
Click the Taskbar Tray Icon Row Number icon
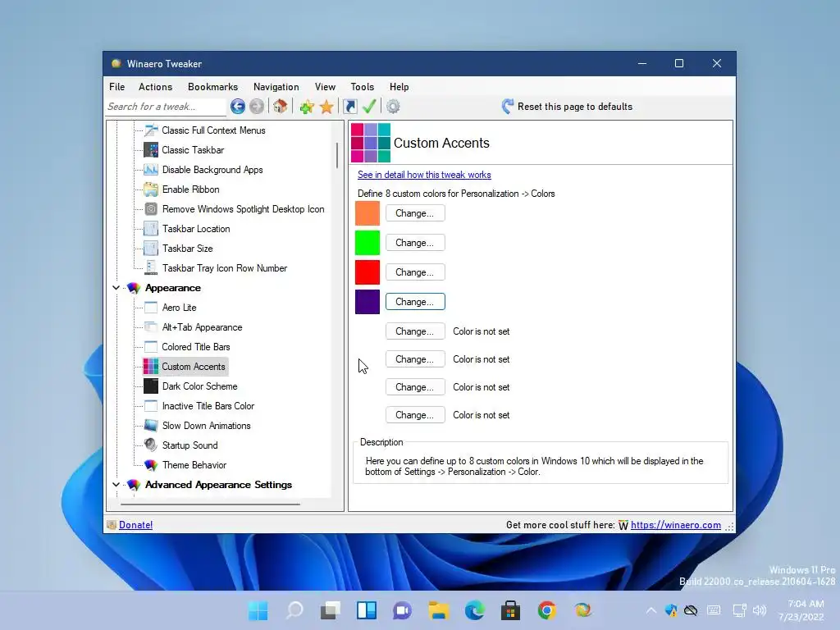(151, 268)
